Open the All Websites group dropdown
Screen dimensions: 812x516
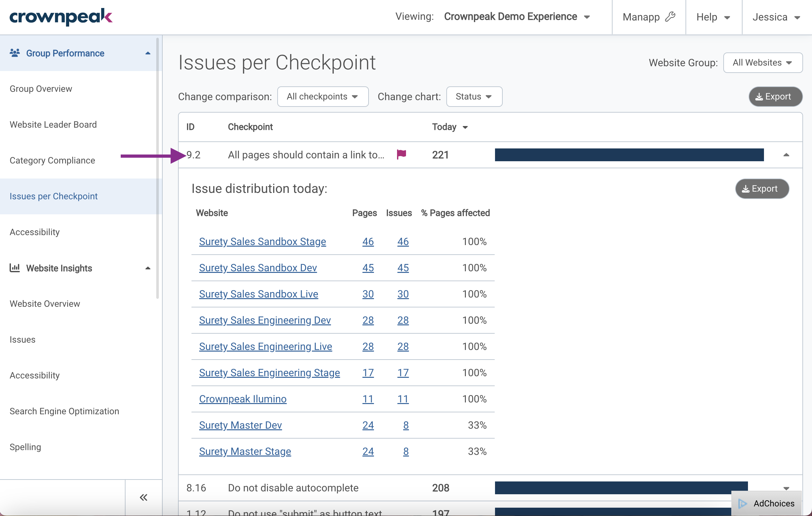pos(762,63)
